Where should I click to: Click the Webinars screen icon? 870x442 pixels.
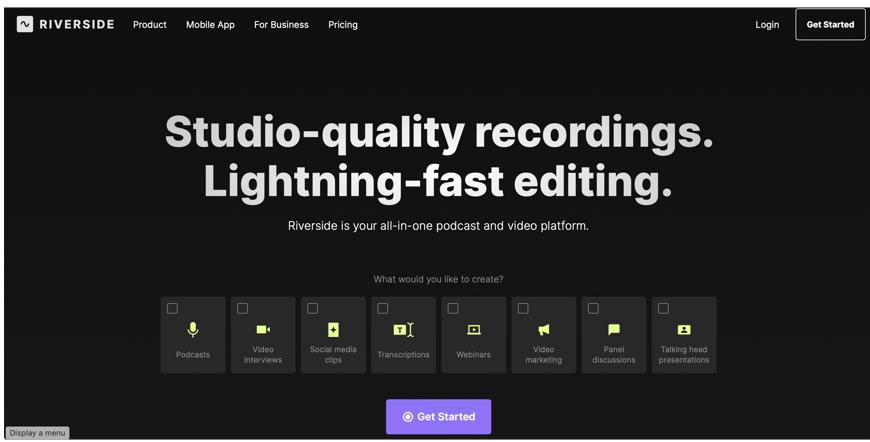[473, 330]
